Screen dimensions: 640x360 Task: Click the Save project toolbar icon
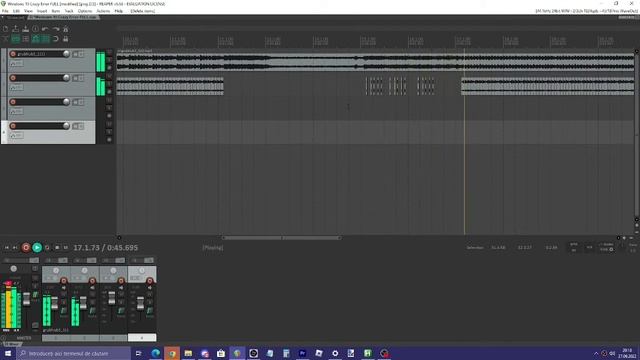click(x=25, y=29)
